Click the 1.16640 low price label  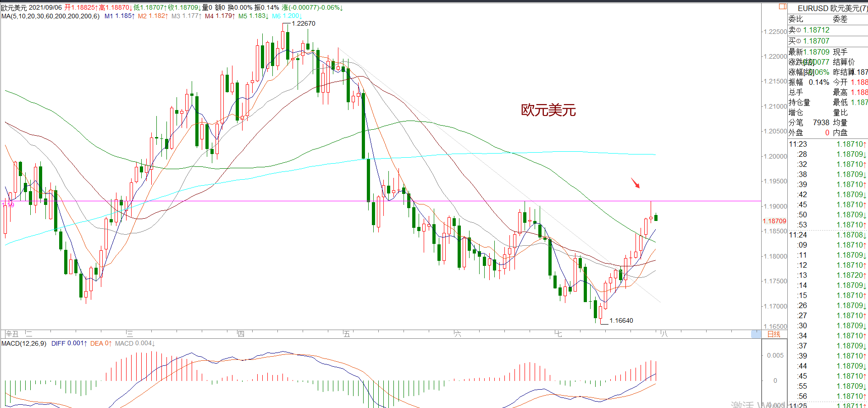[x=621, y=320]
